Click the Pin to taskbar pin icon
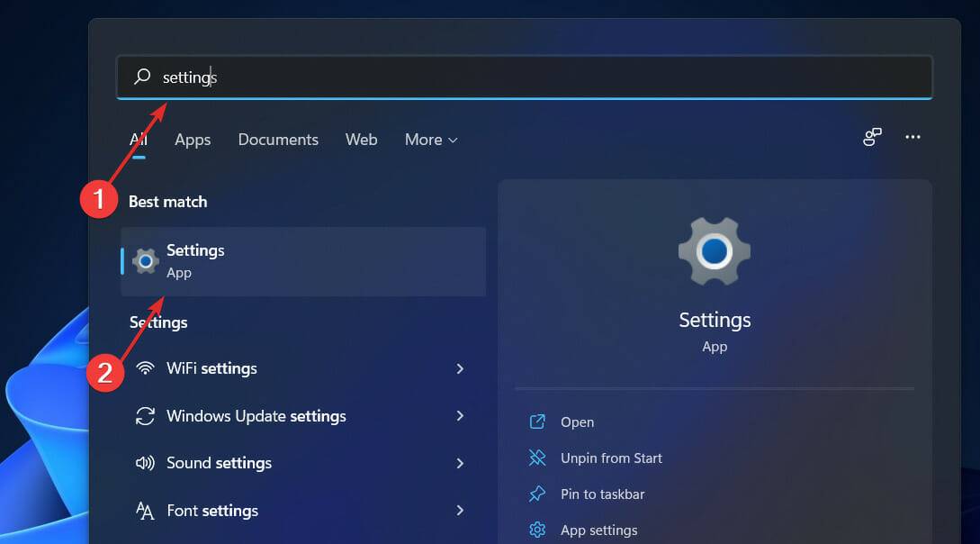The width and height of the screenshot is (980, 544). tap(537, 494)
